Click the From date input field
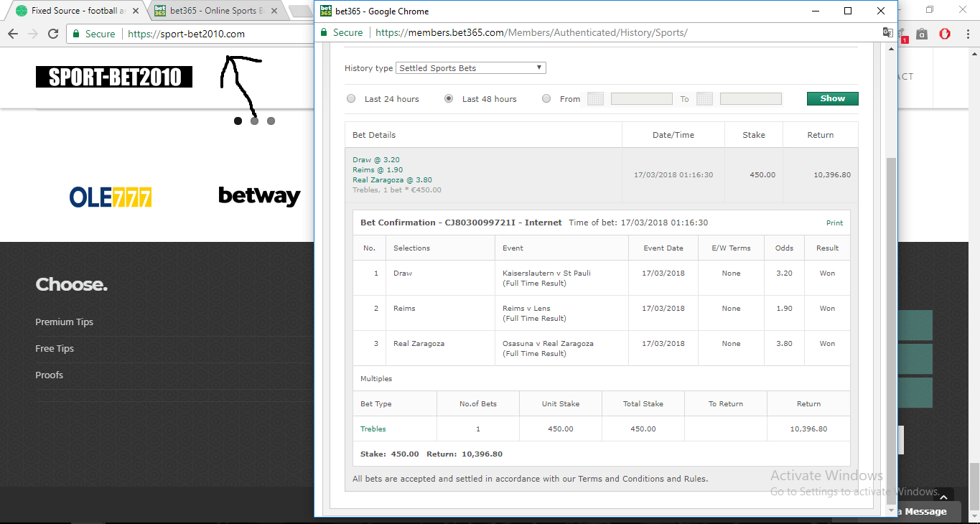This screenshot has height=524, width=980. (642, 99)
